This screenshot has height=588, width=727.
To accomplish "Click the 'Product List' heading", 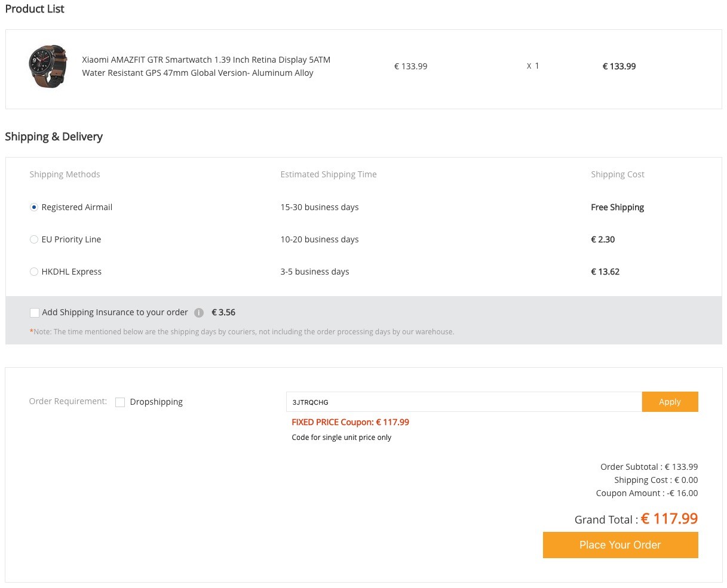I will 35,9.
